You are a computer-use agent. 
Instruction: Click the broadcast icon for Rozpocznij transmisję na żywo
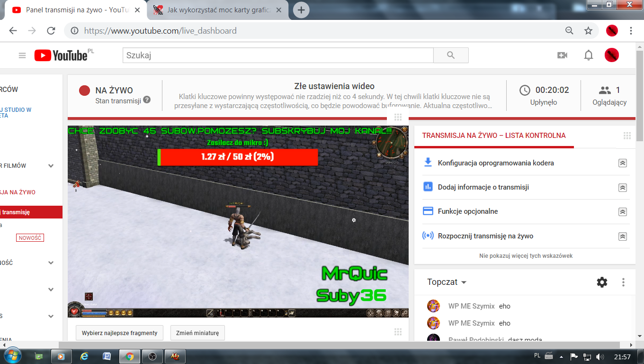tap(428, 236)
